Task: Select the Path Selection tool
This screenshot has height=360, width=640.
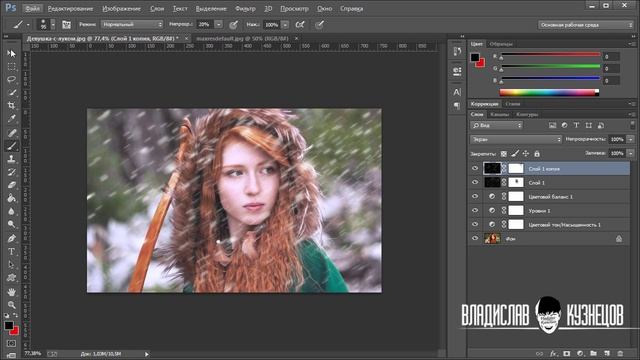Action: coord(11,264)
